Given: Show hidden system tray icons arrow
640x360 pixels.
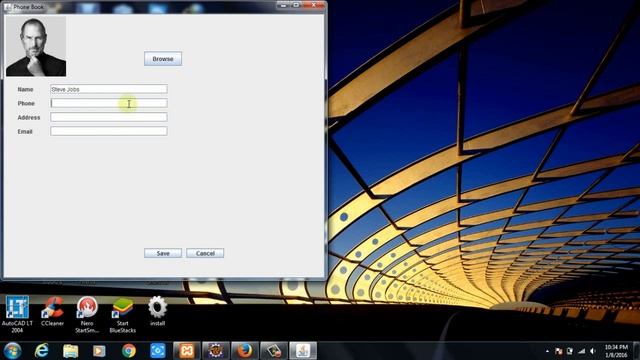Looking at the screenshot, I should click(547, 351).
